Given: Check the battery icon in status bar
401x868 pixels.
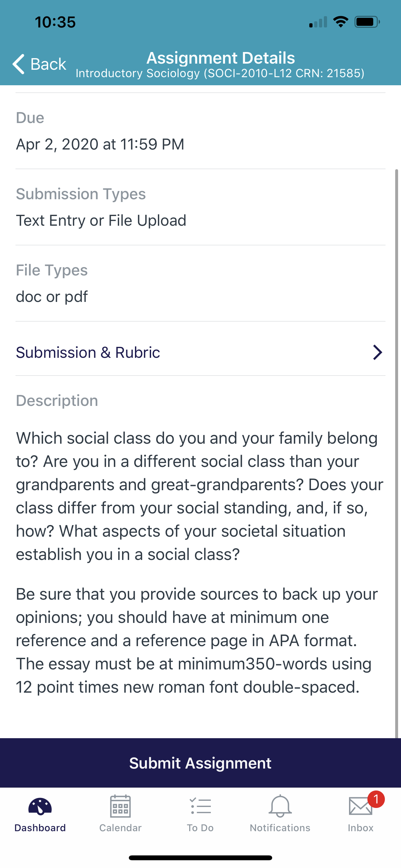Looking at the screenshot, I should coord(367,22).
